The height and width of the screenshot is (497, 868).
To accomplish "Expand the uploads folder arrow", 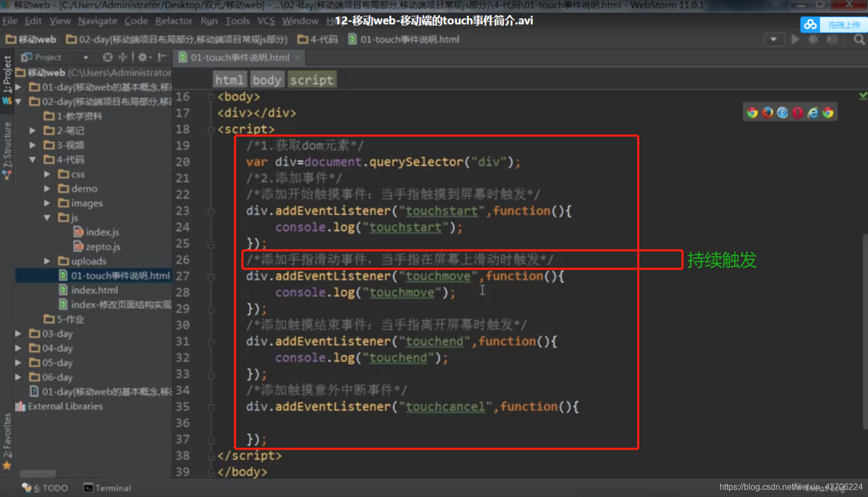I will pos(47,261).
